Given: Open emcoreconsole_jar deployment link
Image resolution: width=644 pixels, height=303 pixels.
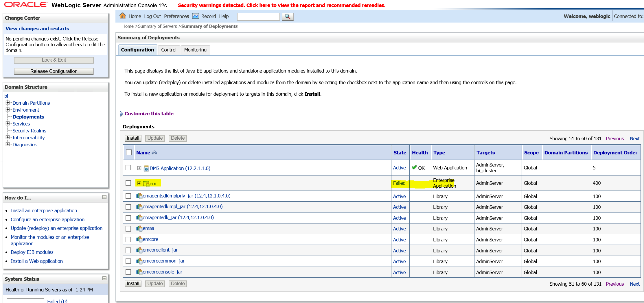Looking at the screenshot, I should 162,272.
